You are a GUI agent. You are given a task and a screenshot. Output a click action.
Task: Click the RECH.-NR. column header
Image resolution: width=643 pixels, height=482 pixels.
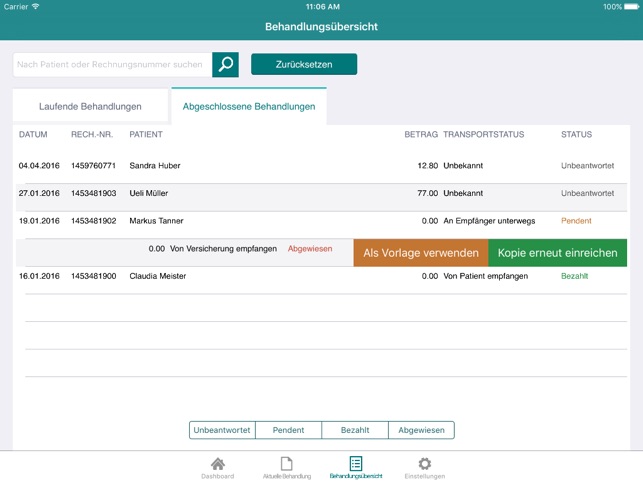click(x=92, y=135)
